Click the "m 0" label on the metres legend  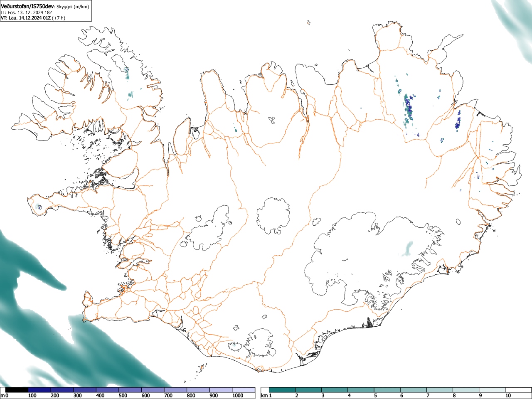coord(5,396)
